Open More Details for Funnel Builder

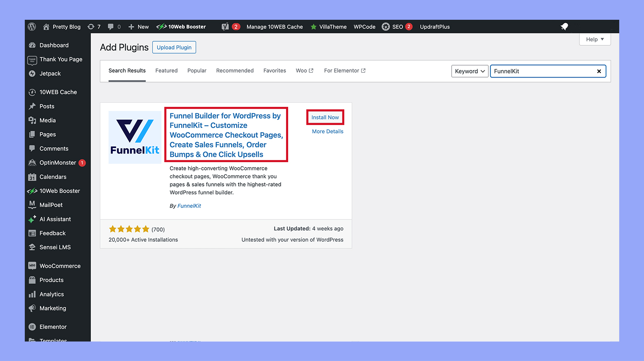coord(327,131)
